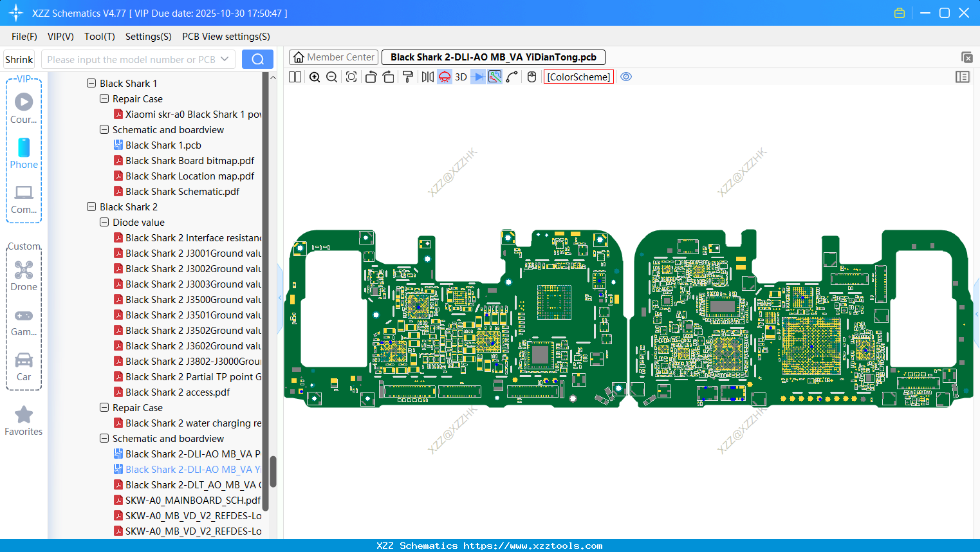Click the zoom in magnifier icon
The height and width of the screenshot is (552, 980).
pos(315,77)
